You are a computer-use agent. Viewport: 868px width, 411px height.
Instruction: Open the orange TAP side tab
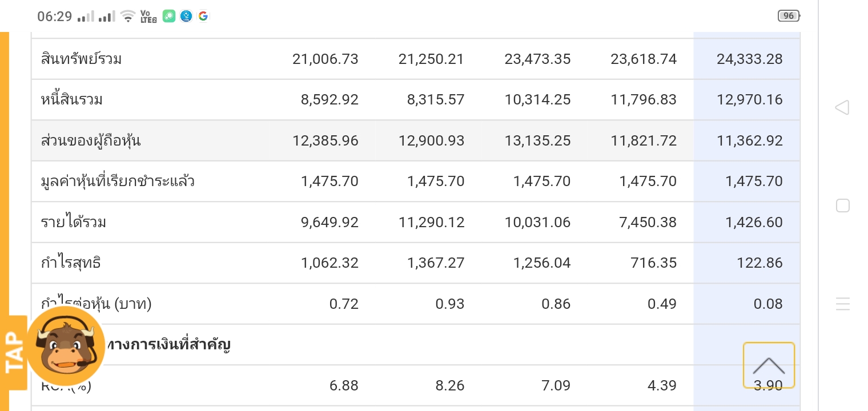[14, 352]
